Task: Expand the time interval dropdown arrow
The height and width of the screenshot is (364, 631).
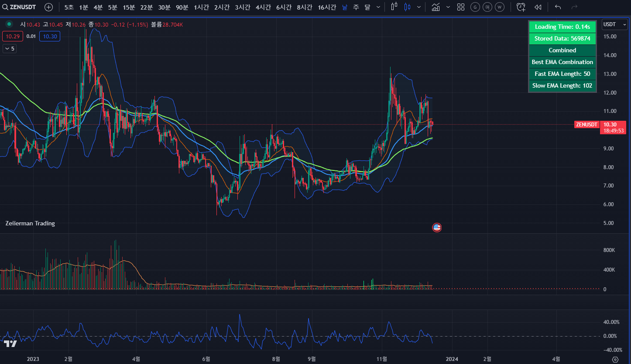Action: coord(378,7)
